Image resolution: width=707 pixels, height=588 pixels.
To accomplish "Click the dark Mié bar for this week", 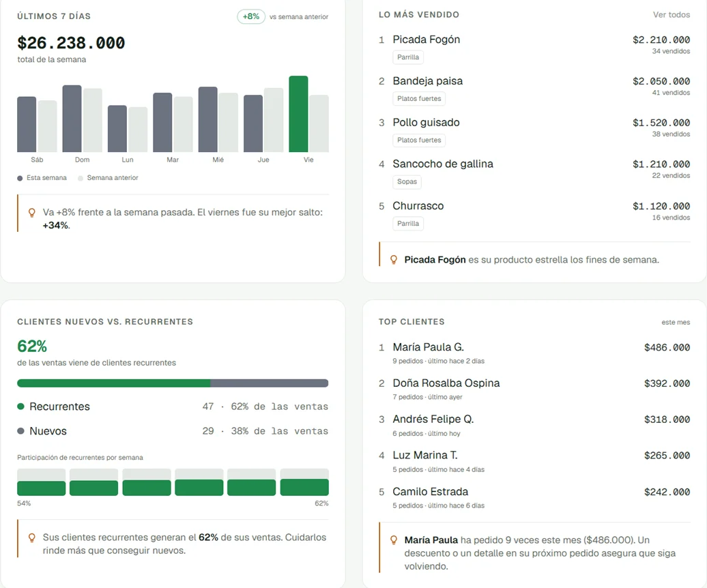I will tap(208, 119).
